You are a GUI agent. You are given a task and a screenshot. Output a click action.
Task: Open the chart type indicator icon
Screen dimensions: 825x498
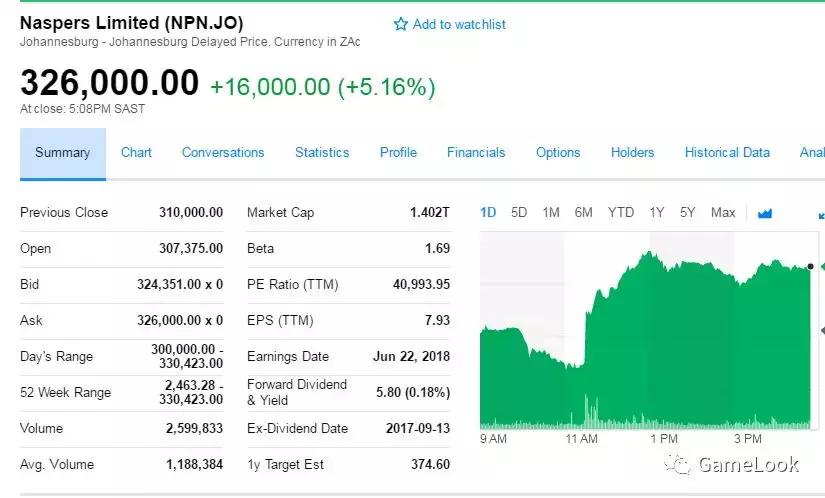click(765, 212)
